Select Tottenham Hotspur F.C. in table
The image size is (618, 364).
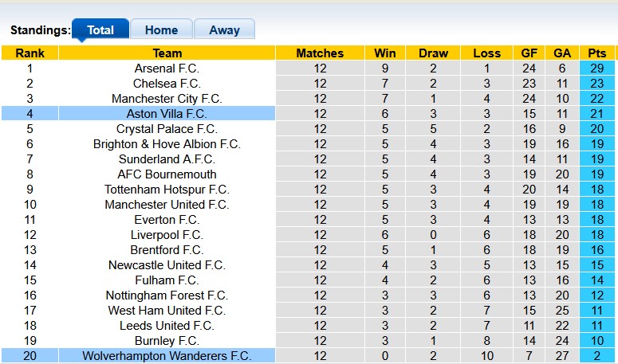[167, 190]
